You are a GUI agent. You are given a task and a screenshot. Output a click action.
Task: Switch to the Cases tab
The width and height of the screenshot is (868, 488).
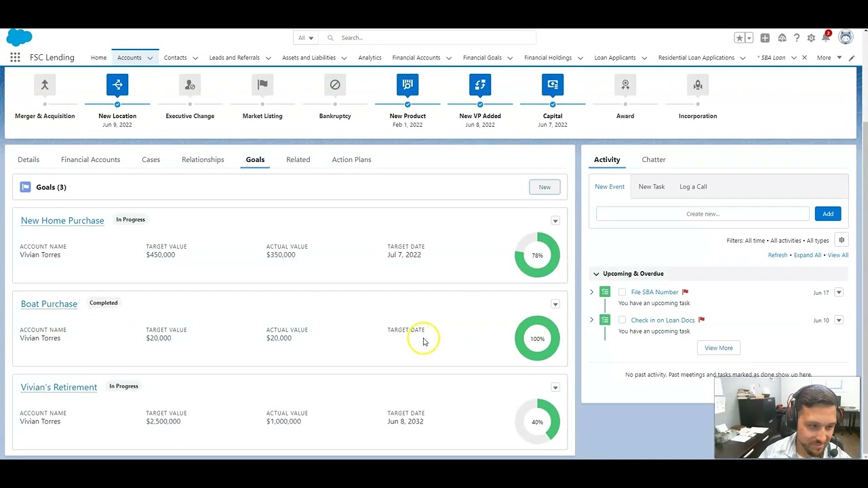pos(151,159)
